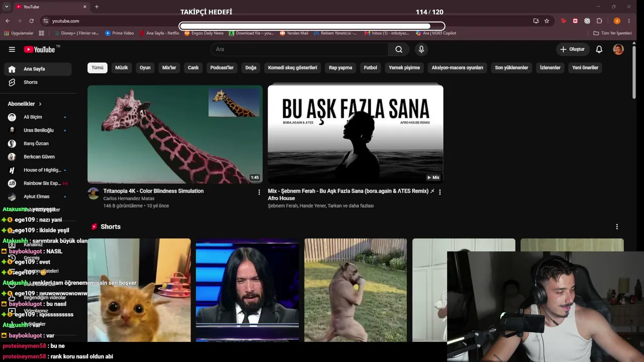Bookmark this page with the star

[x=547, y=21]
